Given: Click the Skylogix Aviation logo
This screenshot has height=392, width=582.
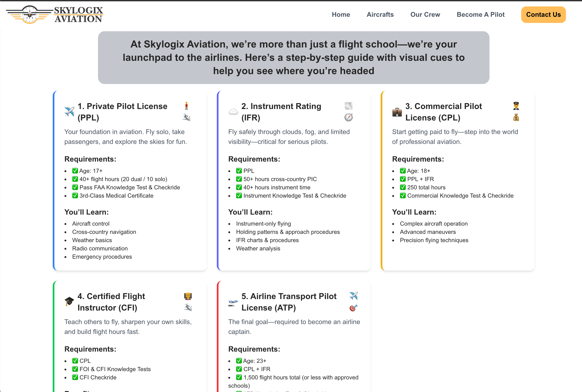Looking at the screenshot, I should (x=54, y=14).
